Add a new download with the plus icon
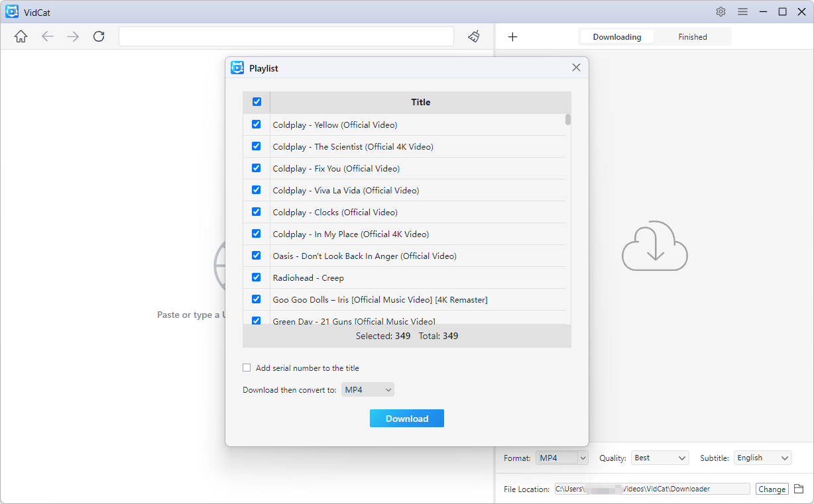The height and width of the screenshot is (504, 814). point(512,37)
